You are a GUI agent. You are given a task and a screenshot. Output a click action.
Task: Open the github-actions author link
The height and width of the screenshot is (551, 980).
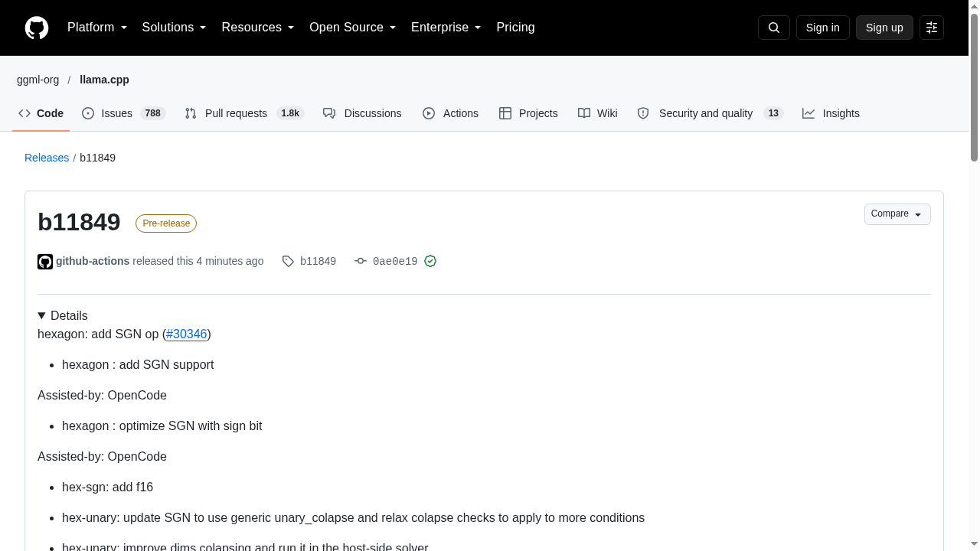93,261
